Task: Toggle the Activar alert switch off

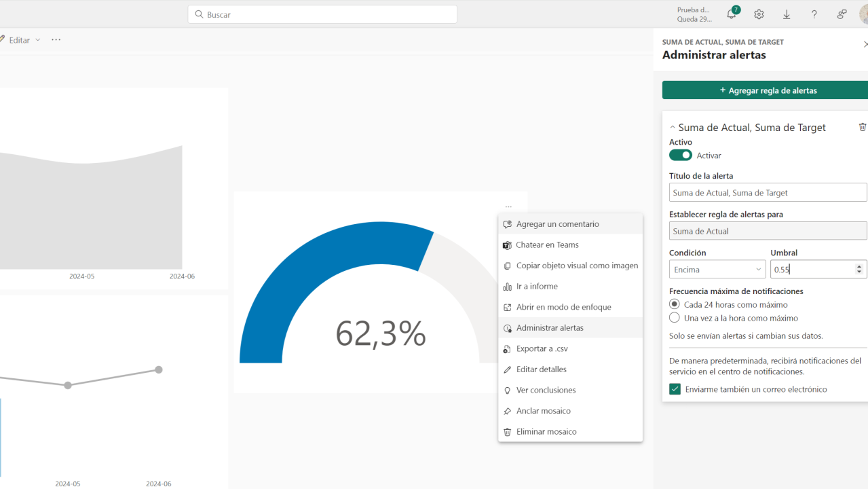Action: point(681,156)
